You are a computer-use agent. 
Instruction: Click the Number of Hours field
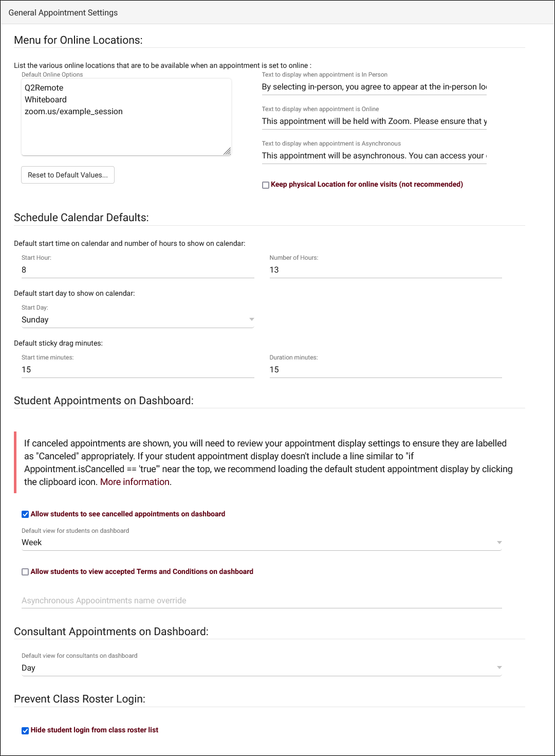point(385,270)
